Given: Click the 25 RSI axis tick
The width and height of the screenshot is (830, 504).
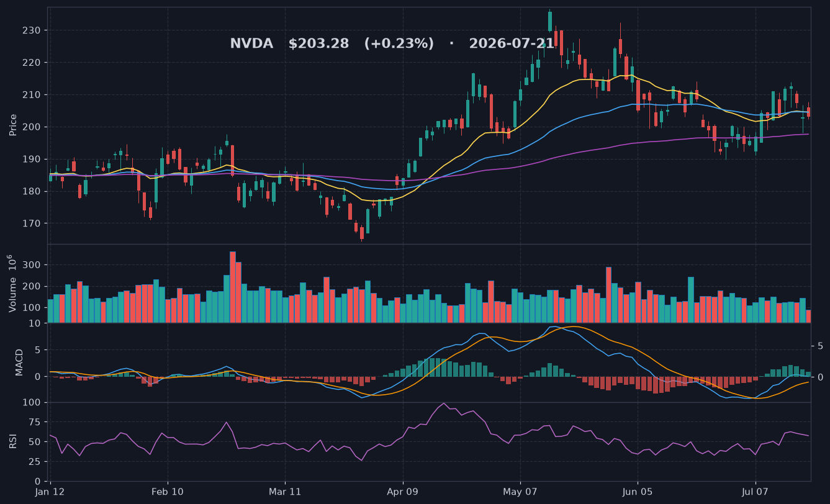Looking at the screenshot, I should (36, 462).
